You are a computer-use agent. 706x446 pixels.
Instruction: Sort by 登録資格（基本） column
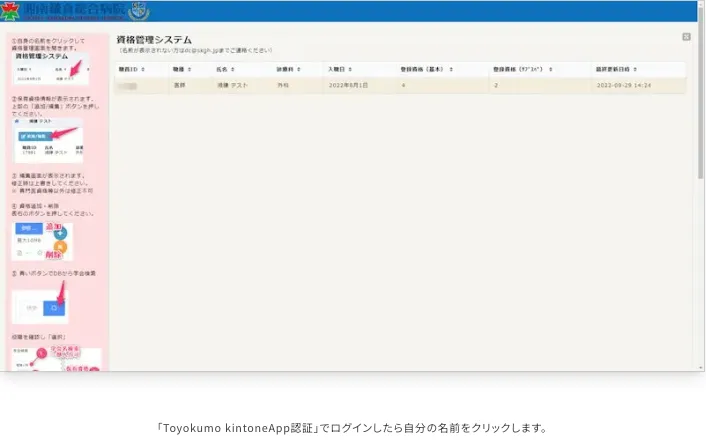pos(426,69)
